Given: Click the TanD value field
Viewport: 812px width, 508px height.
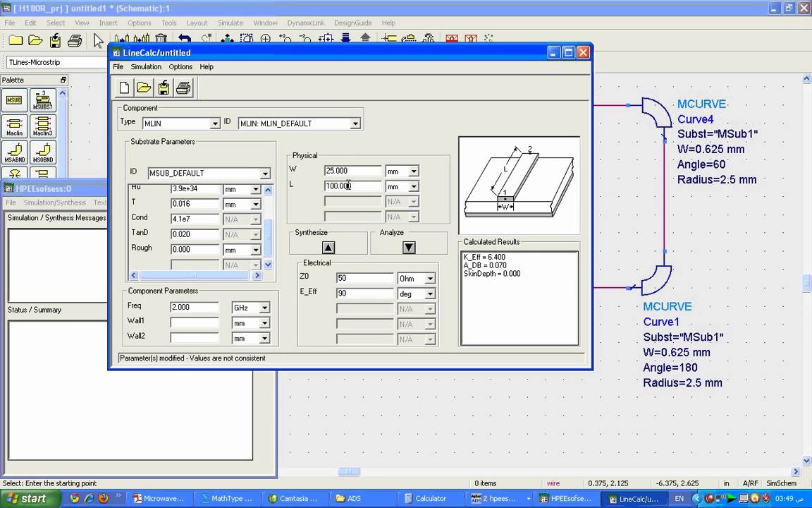Looking at the screenshot, I should point(195,234).
